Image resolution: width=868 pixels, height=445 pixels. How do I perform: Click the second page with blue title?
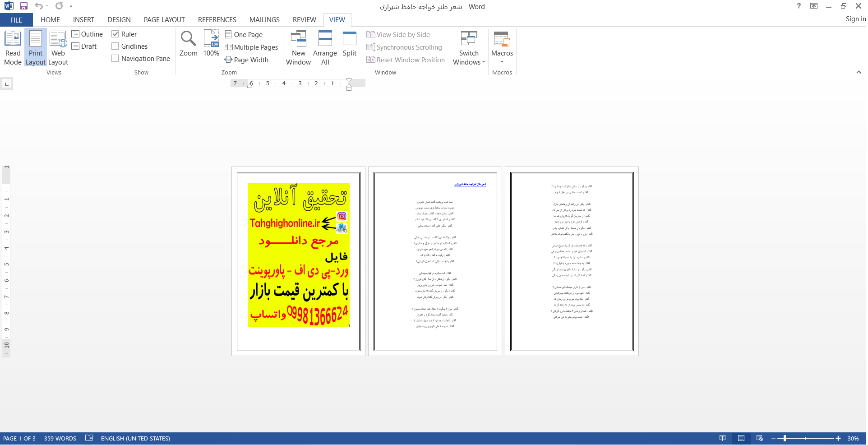pyautogui.click(x=435, y=261)
